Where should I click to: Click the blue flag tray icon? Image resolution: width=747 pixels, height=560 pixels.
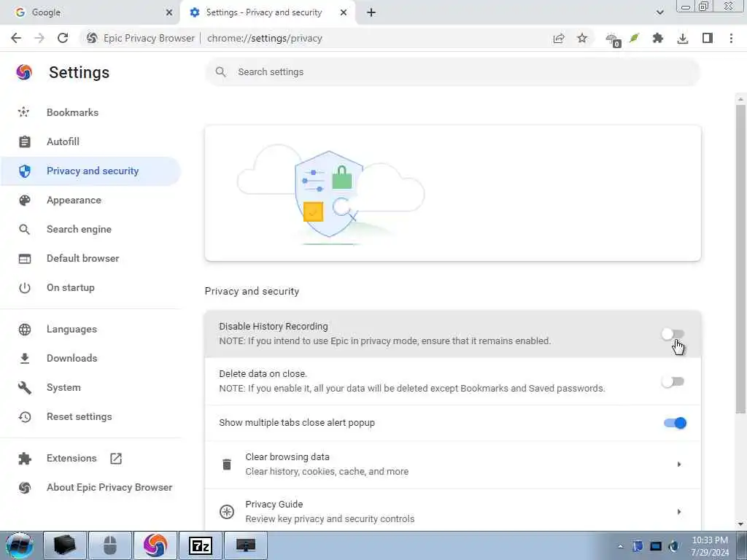click(x=638, y=546)
